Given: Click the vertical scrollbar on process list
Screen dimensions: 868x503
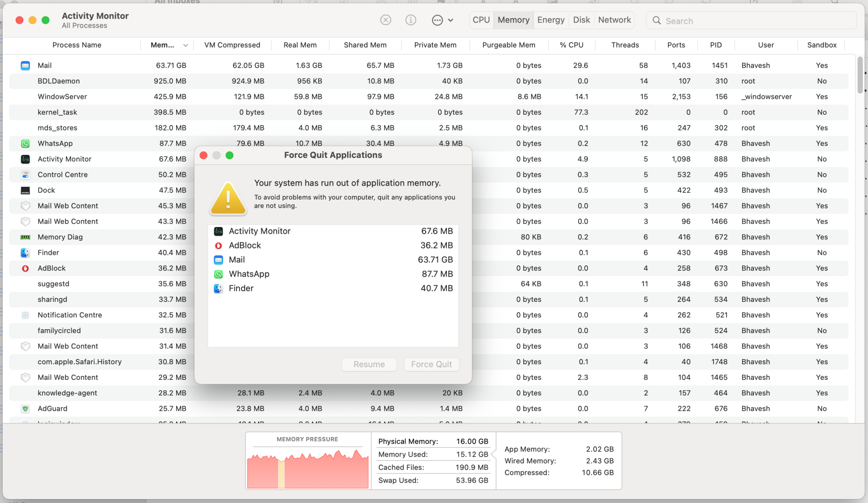Looking at the screenshot, I should coord(860,75).
